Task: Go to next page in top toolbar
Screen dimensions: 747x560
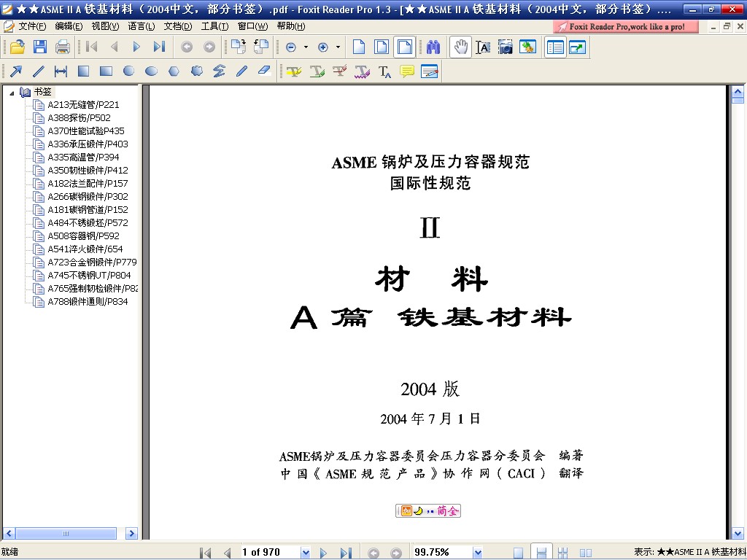Action: pos(136,47)
